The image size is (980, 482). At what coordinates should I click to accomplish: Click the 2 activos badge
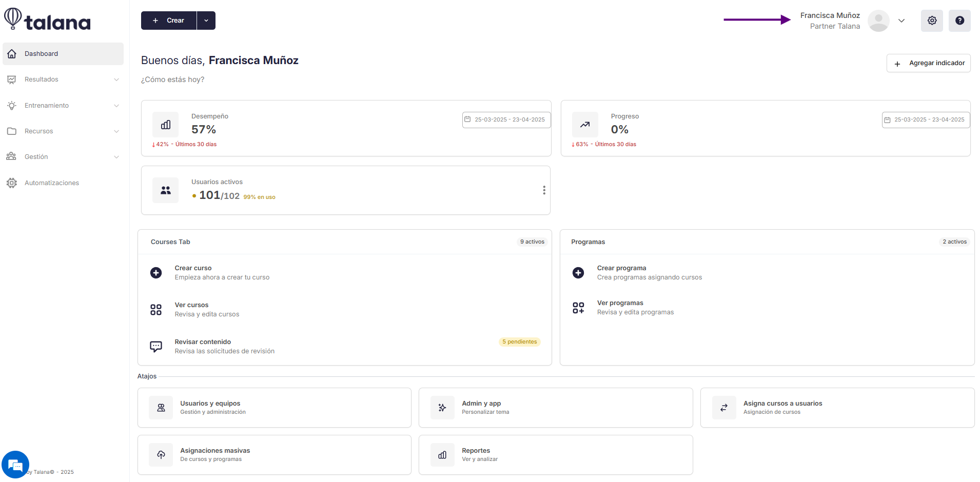[954, 242]
